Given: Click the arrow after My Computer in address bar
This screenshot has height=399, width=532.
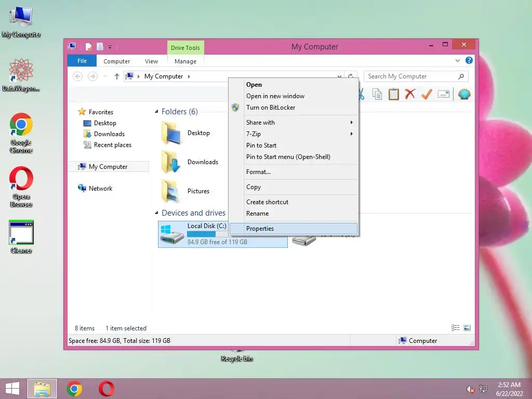Looking at the screenshot, I should point(189,76).
